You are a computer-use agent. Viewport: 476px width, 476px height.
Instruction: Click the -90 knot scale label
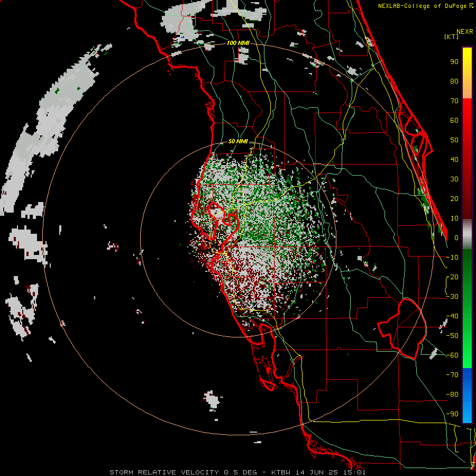coord(452,414)
